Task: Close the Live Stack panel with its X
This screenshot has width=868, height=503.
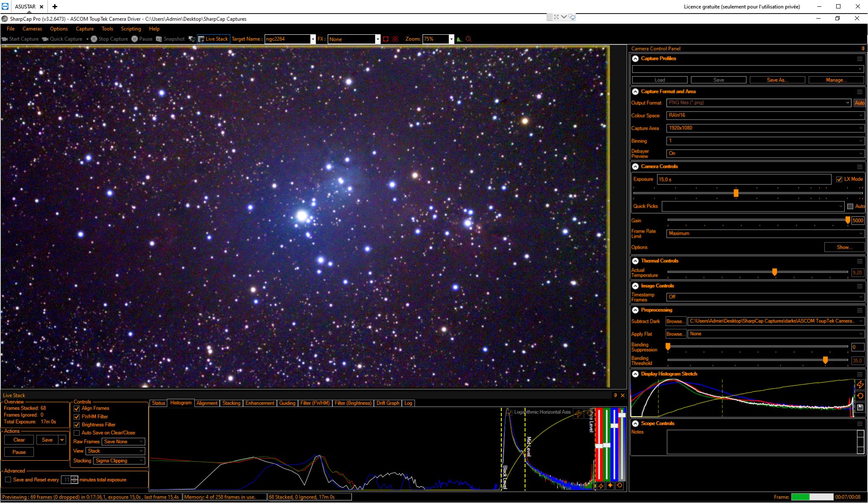Action: coord(623,395)
